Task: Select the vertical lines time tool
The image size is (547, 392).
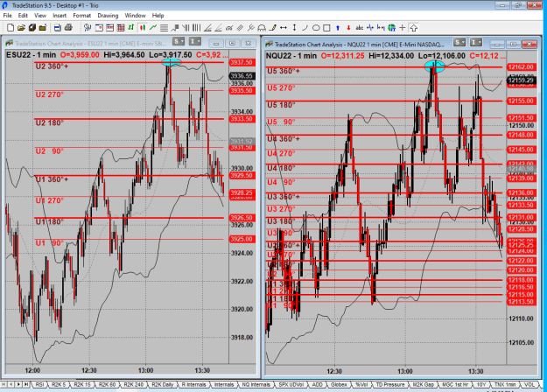Action: point(196,28)
